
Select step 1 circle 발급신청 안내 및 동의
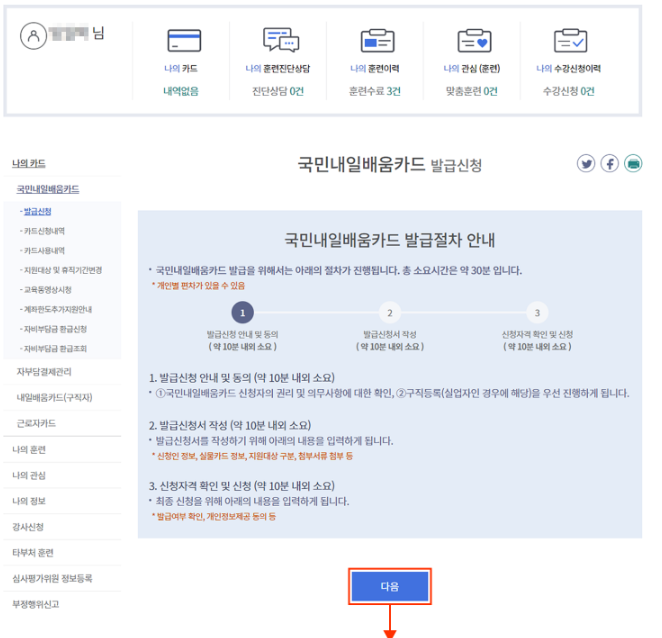(x=242, y=312)
